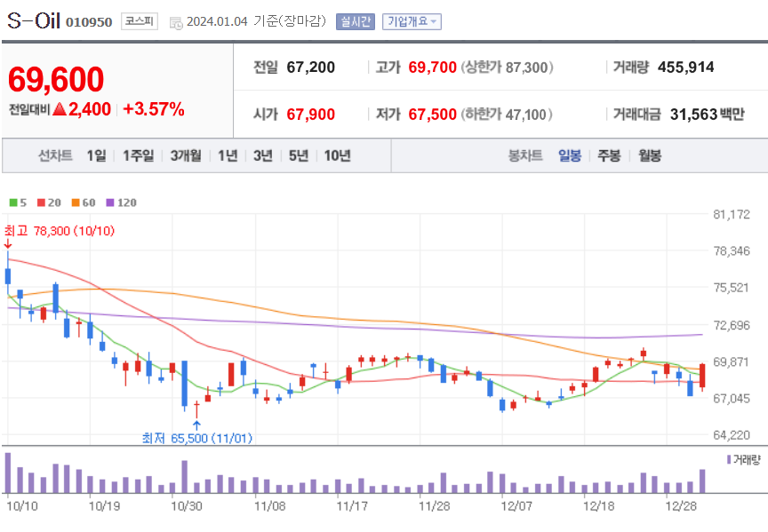Switch to 주봉 weekly candle chart

coord(609,155)
